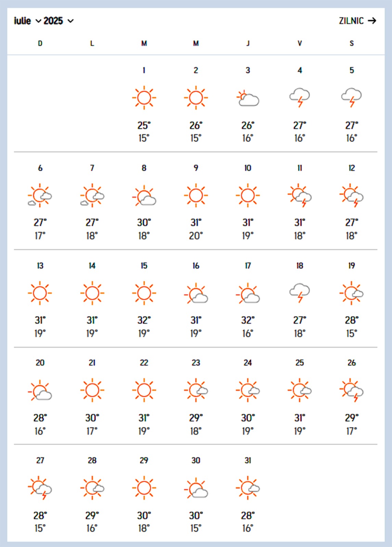This screenshot has height=547, width=392.
Task: Click the partly sunny icon for July 6
Action: [40, 196]
